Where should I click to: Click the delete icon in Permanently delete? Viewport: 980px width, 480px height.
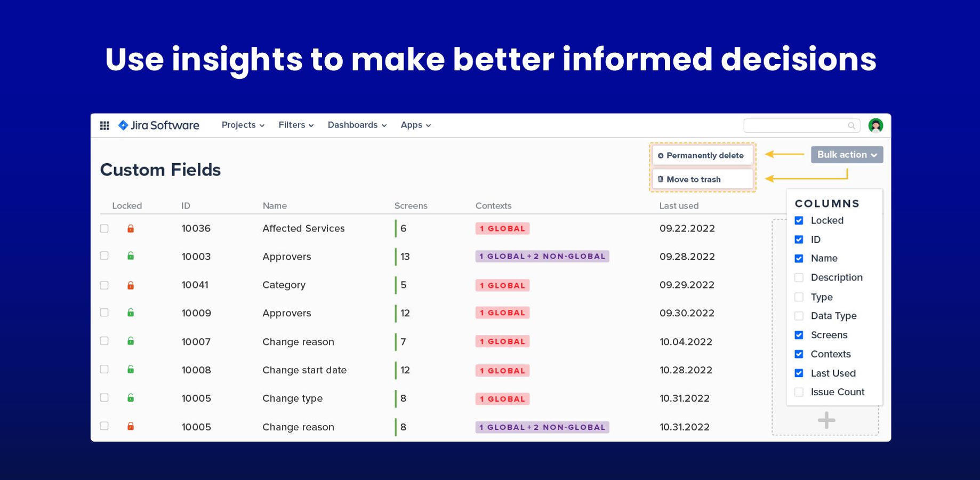click(x=661, y=156)
